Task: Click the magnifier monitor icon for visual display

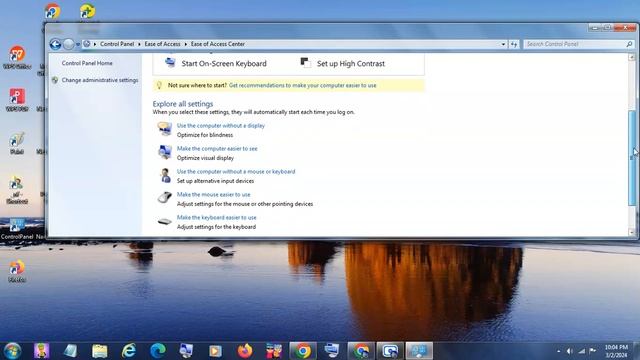Action: [x=164, y=152]
